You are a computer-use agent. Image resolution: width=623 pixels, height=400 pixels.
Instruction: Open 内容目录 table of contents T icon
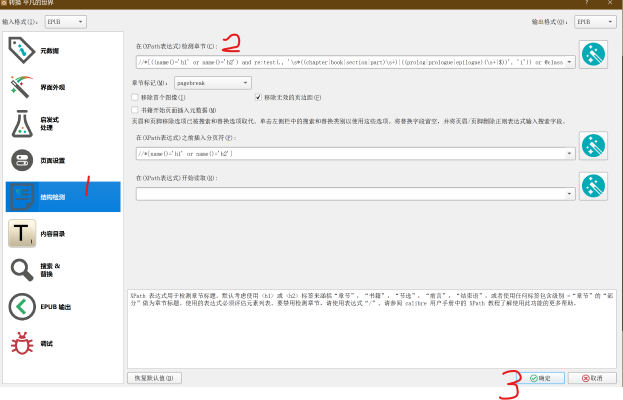tap(22, 233)
